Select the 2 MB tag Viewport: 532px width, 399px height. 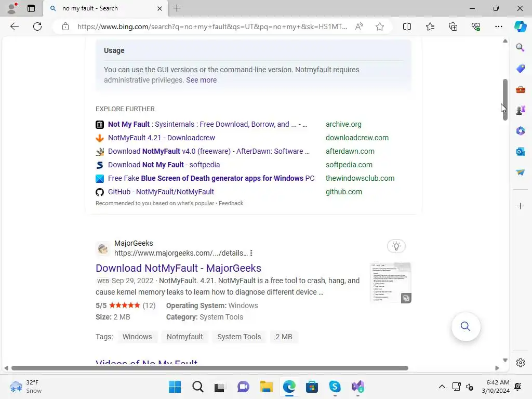[x=284, y=337]
